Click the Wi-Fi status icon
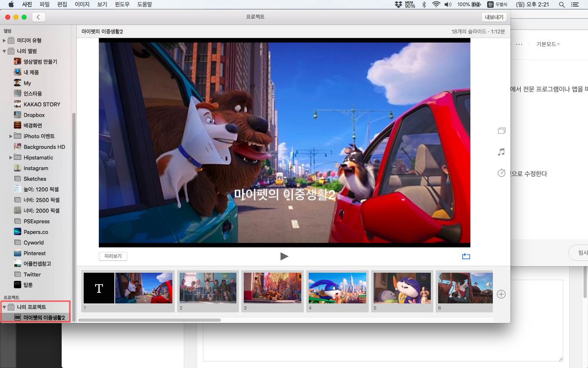 click(x=436, y=4)
